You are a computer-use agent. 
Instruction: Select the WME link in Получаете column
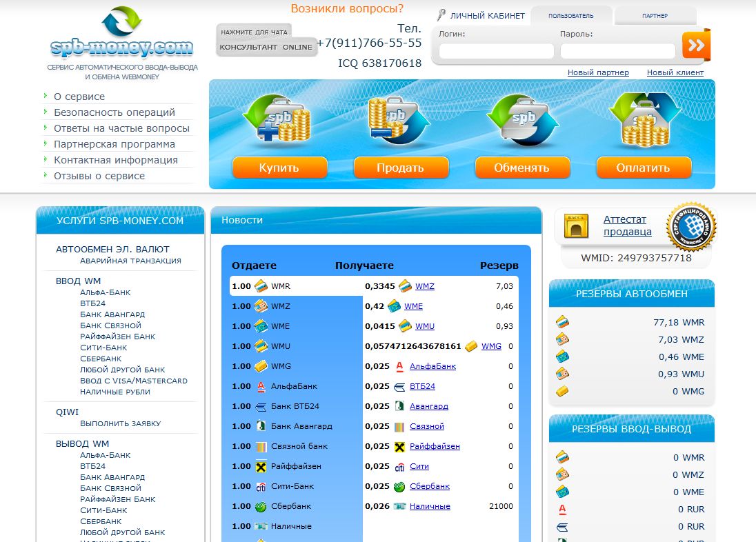[x=413, y=306]
